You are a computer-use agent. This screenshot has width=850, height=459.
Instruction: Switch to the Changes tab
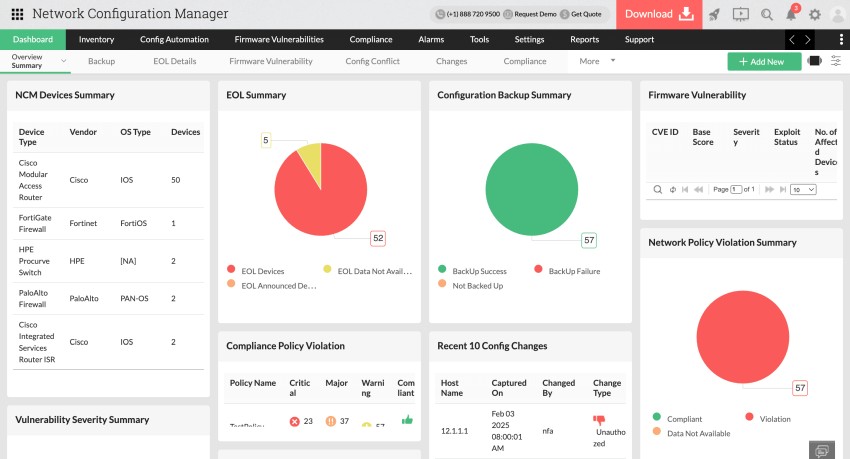452,61
